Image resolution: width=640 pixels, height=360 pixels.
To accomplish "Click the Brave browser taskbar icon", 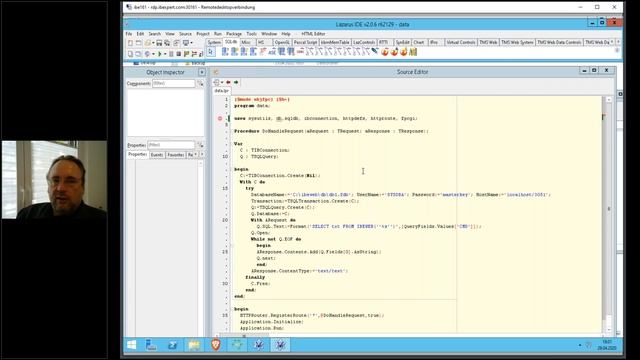I will point(216,345).
